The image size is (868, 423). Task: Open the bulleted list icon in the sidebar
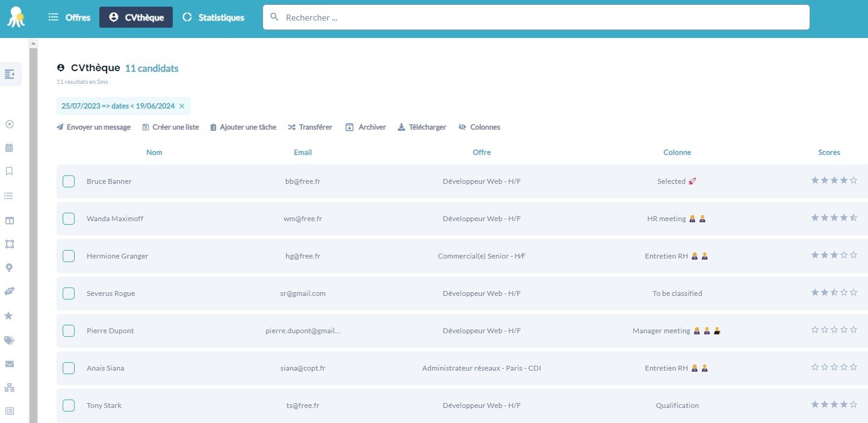tap(9, 196)
